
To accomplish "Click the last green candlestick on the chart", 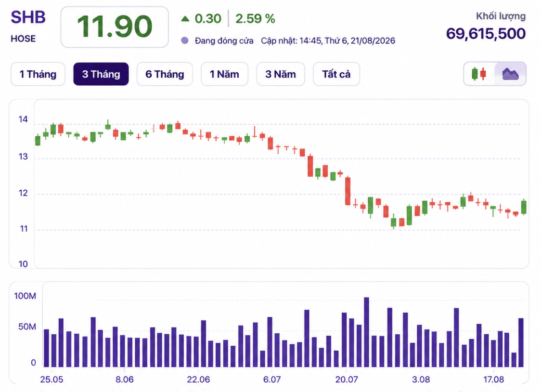I will 524,207.
